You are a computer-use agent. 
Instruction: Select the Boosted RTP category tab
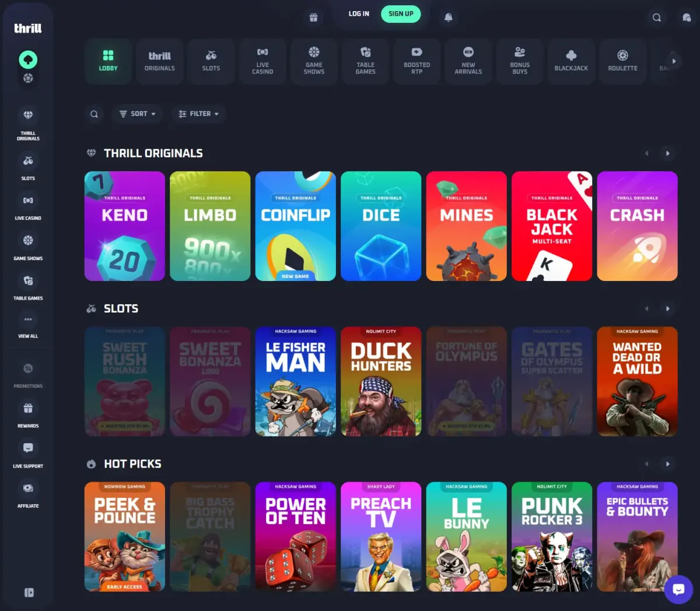point(417,61)
